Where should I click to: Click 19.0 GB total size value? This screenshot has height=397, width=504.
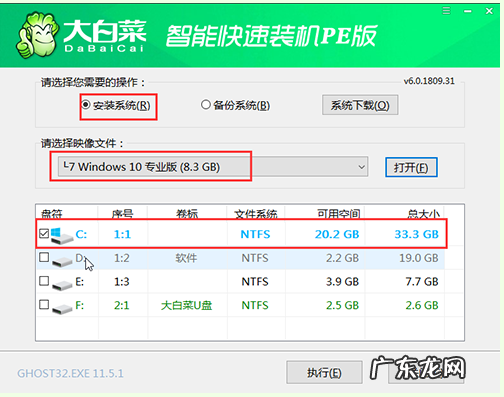point(419,258)
